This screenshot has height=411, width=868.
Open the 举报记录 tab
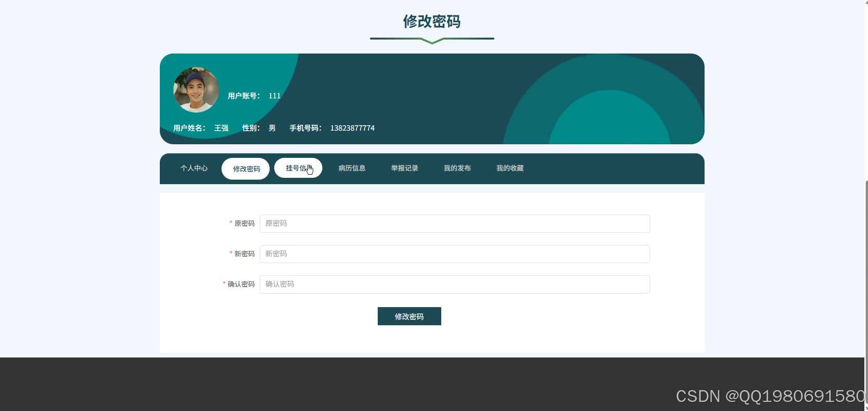(404, 168)
